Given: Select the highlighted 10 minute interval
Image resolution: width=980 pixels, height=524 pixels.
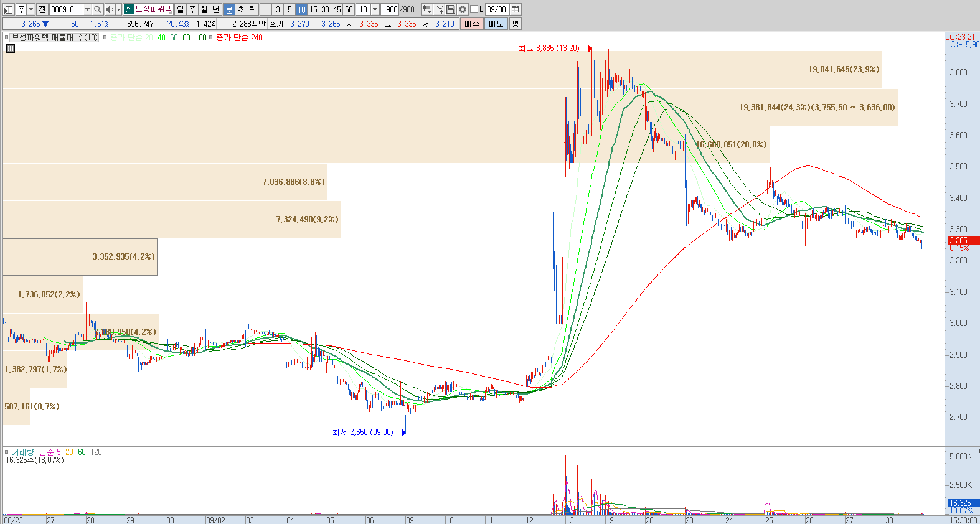Looking at the screenshot, I should point(301,9).
